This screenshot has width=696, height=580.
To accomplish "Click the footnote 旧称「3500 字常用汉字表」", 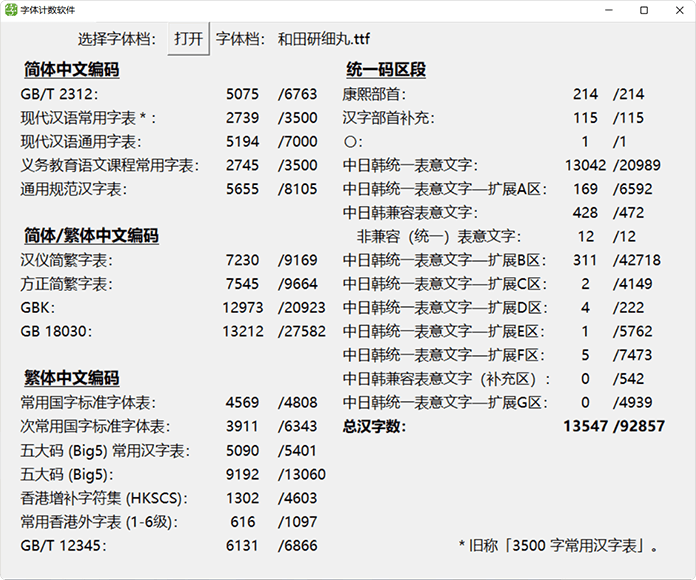I will [558, 546].
